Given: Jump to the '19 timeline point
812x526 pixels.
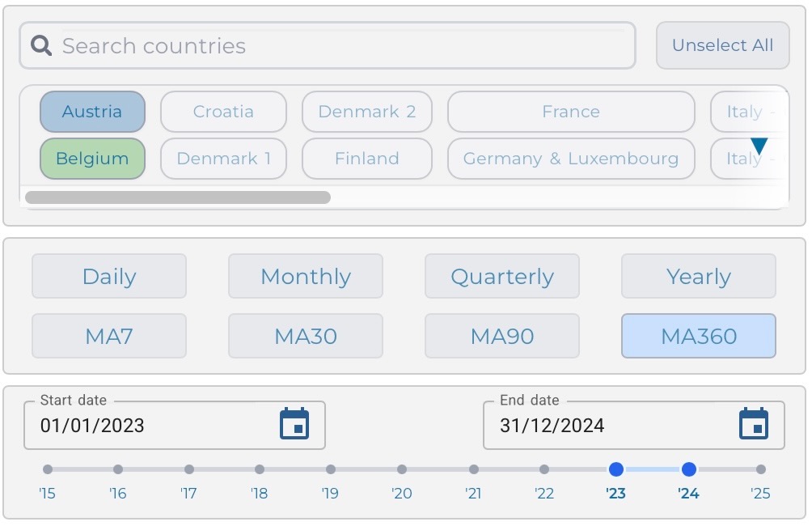Looking at the screenshot, I should coord(331,469).
